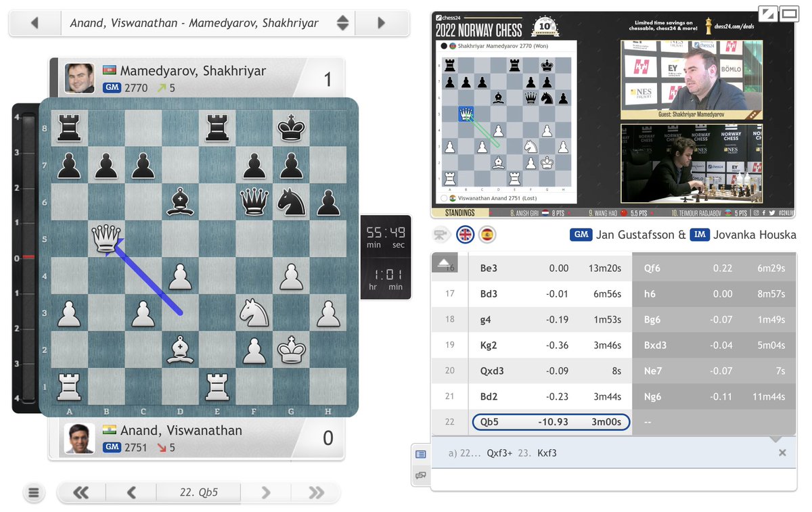The width and height of the screenshot is (812, 512).
Task: Jump to the last move
Action: [316, 493]
